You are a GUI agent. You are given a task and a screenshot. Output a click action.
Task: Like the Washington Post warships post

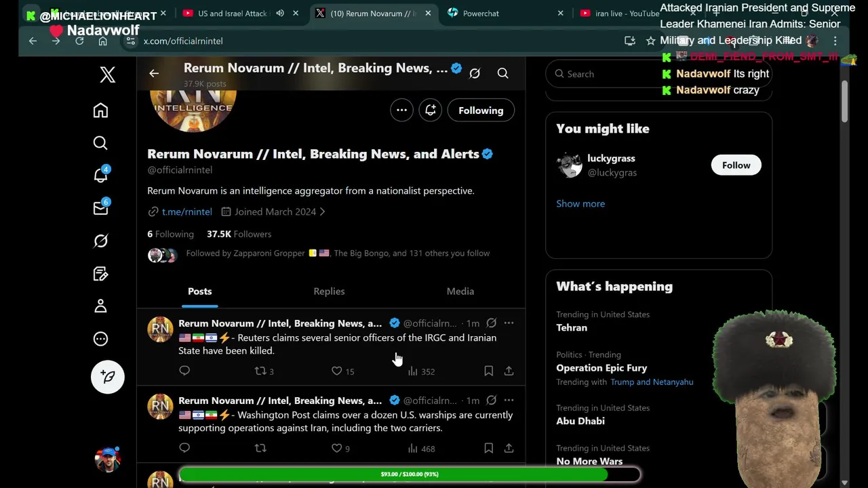(340, 448)
